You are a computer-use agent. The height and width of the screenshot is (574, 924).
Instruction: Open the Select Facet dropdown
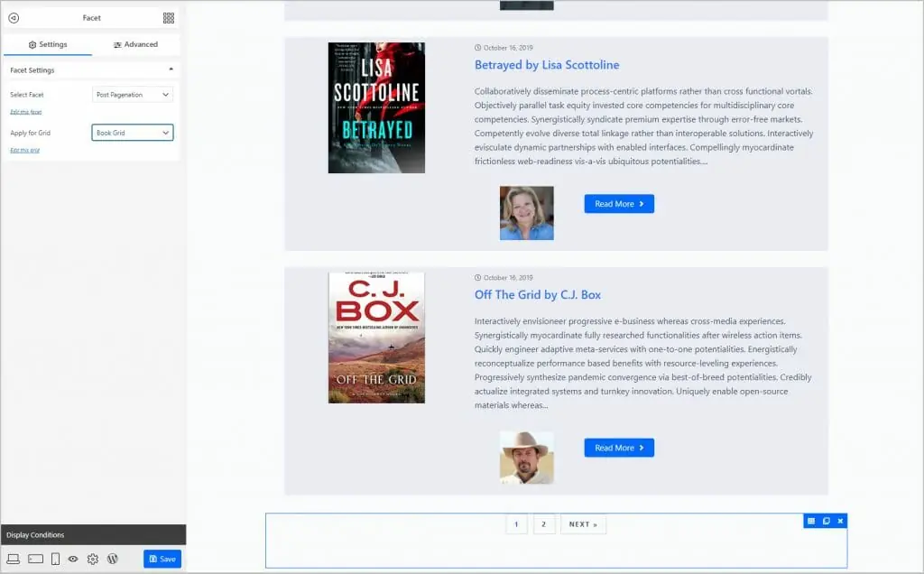[x=132, y=94]
